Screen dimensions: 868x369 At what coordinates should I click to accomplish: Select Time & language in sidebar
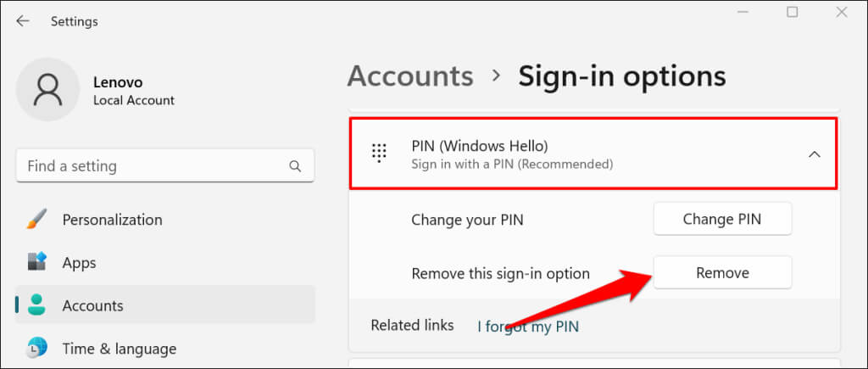[x=119, y=349]
